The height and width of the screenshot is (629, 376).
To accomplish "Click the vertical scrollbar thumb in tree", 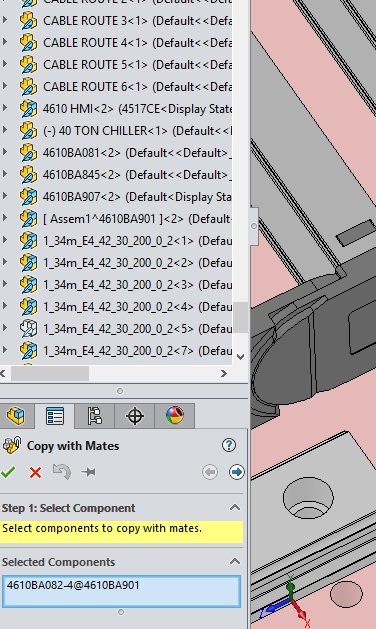I will coord(240,317).
